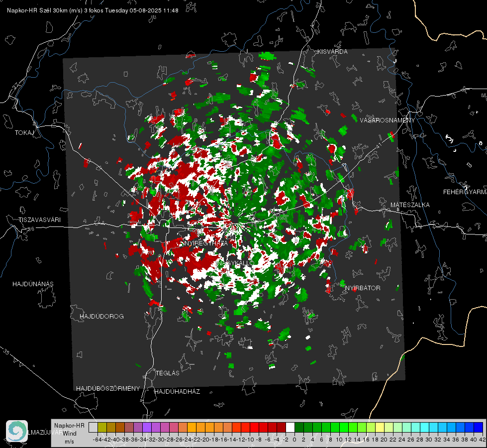
Task: Click the MÁTÉSZALKA town label
Action: (410, 205)
